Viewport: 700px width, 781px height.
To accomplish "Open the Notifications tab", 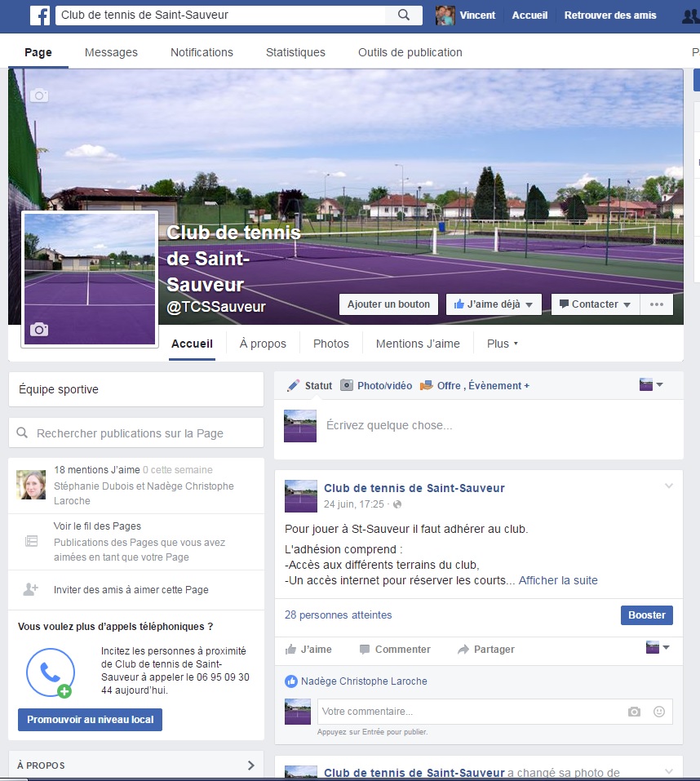I will 202,52.
